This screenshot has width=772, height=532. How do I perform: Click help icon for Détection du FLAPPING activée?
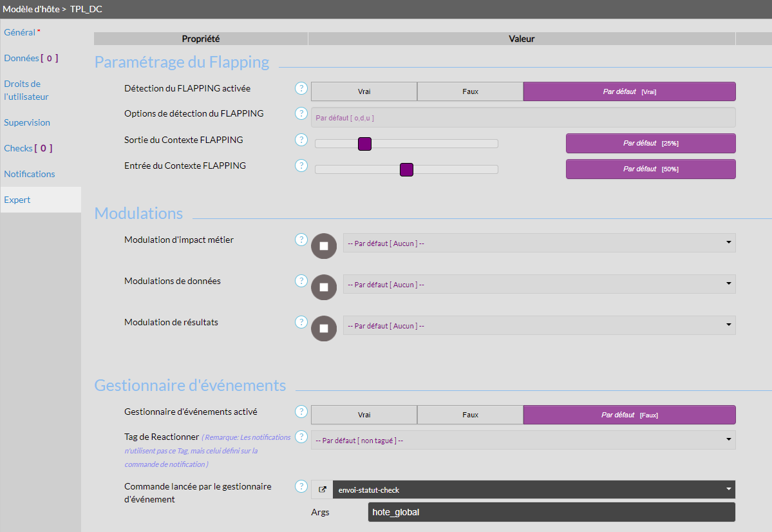301,88
